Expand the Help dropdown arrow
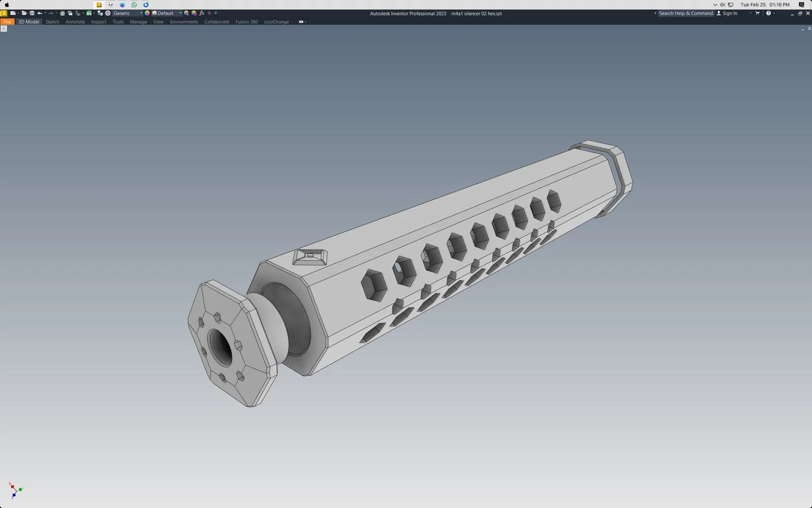Screen dimensions: 812x508 (x=774, y=13)
